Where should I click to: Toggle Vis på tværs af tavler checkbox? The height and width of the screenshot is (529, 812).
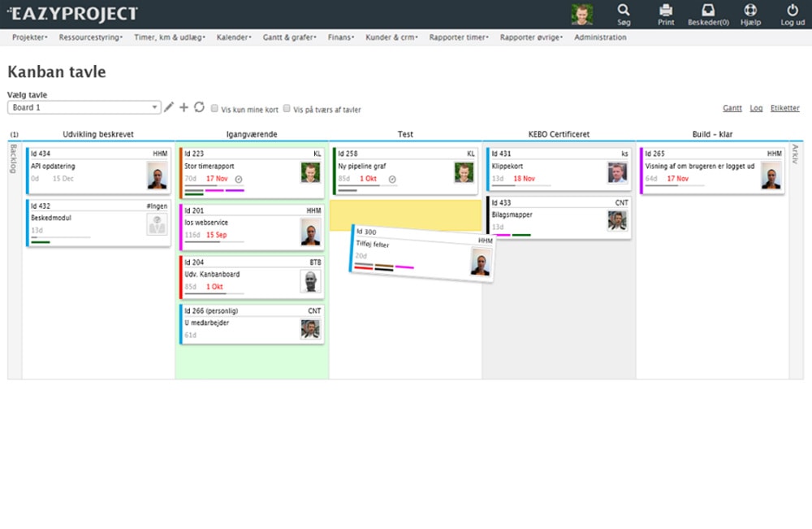tap(287, 108)
